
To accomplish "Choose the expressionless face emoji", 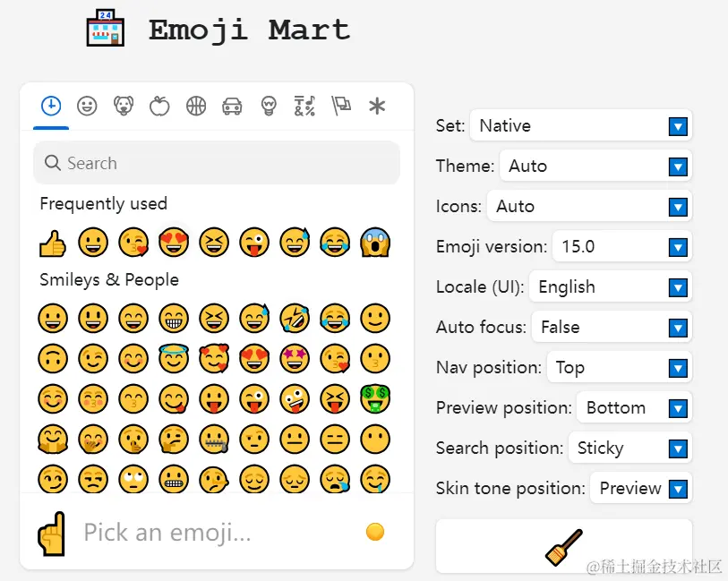I will [x=335, y=440].
